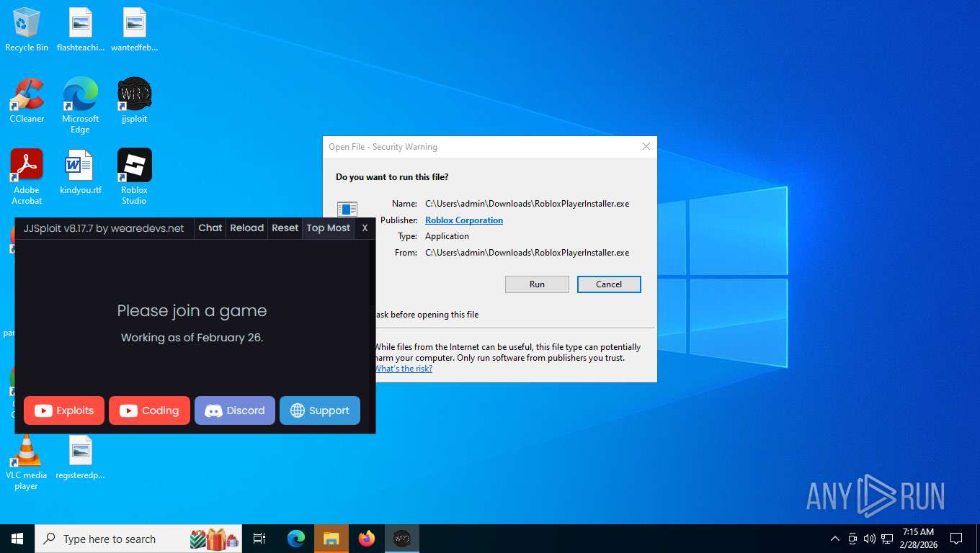Click Run in the Security Warning dialog

(x=537, y=284)
